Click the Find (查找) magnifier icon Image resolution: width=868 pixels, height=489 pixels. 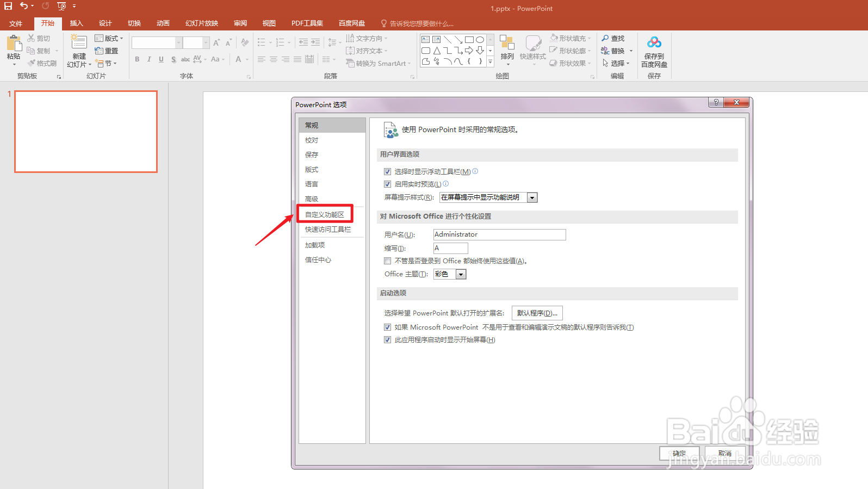tap(605, 38)
